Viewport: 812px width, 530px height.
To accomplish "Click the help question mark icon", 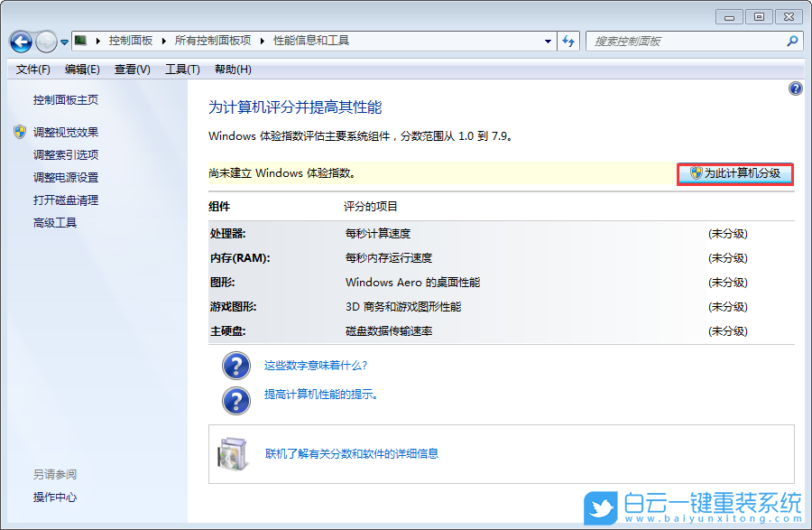I will pyautogui.click(x=795, y=88).
